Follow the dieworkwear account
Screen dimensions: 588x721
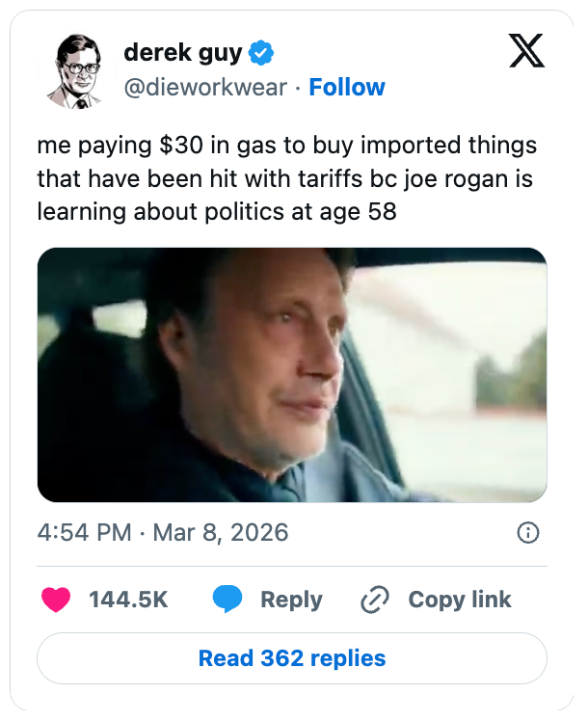[x=347, y=88]
